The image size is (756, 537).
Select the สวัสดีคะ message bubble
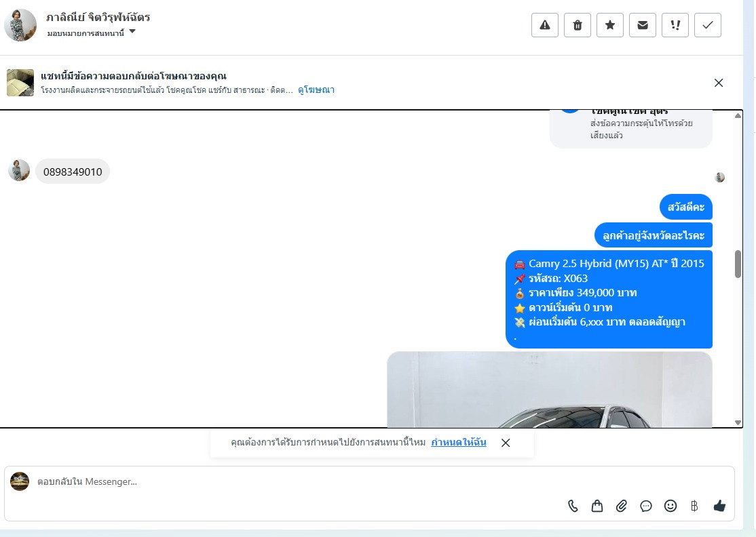click(685, 207)
